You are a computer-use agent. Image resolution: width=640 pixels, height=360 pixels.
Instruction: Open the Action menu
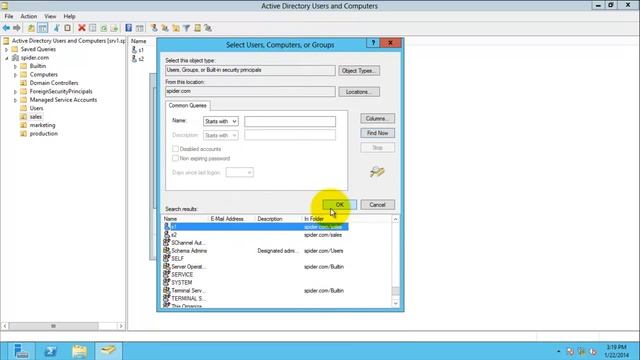(29, 16)
